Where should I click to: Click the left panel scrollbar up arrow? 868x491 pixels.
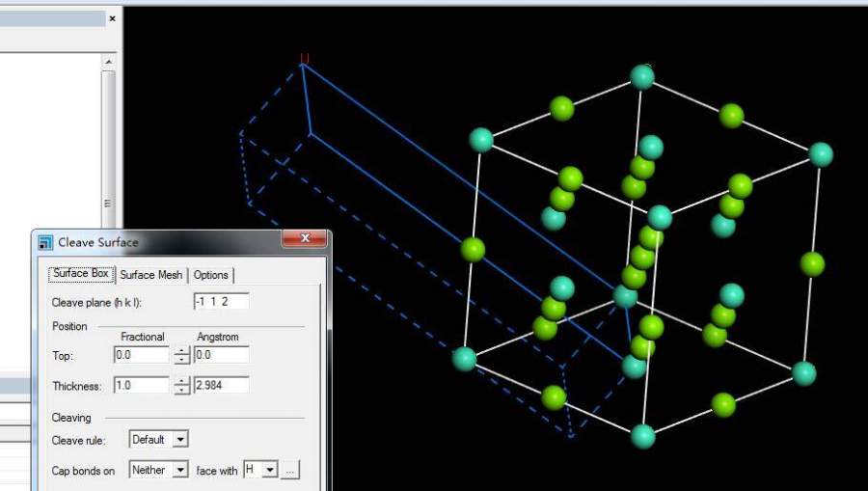pos(108,62)
